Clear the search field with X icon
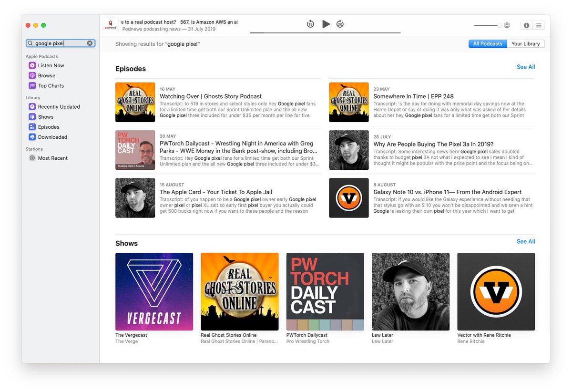572x392 pixels. coord(90,43)
